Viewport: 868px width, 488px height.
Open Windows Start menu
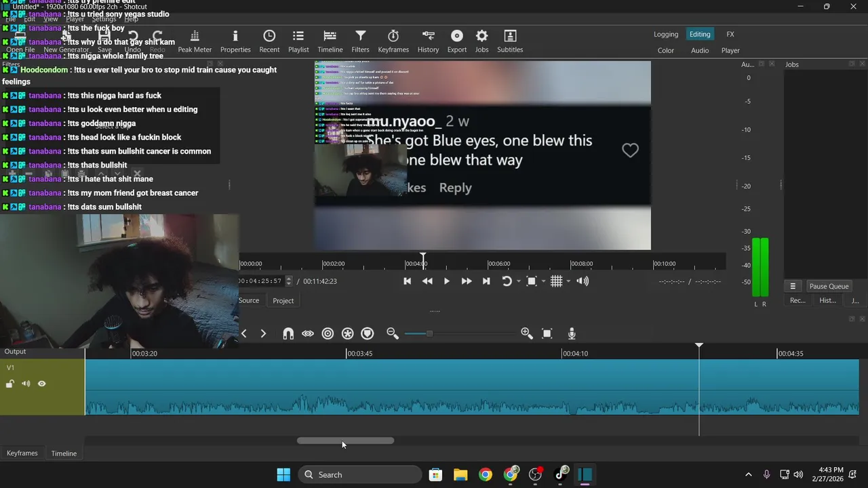283,474
